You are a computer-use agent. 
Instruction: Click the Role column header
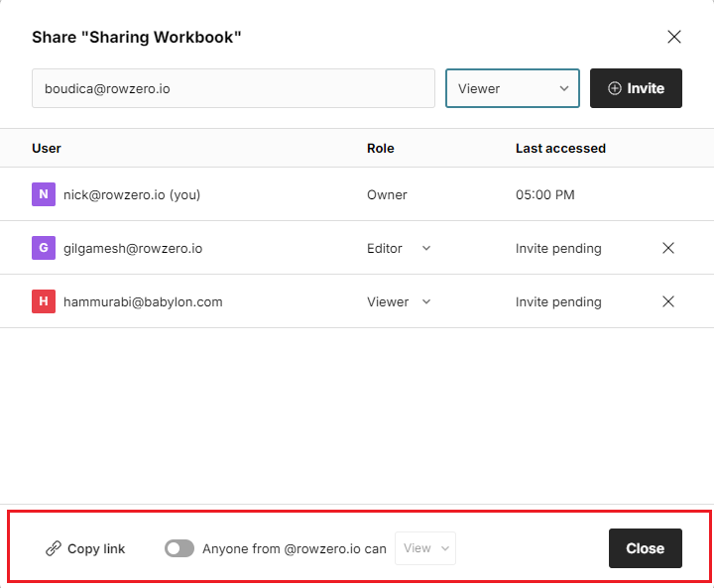(380, 148)
